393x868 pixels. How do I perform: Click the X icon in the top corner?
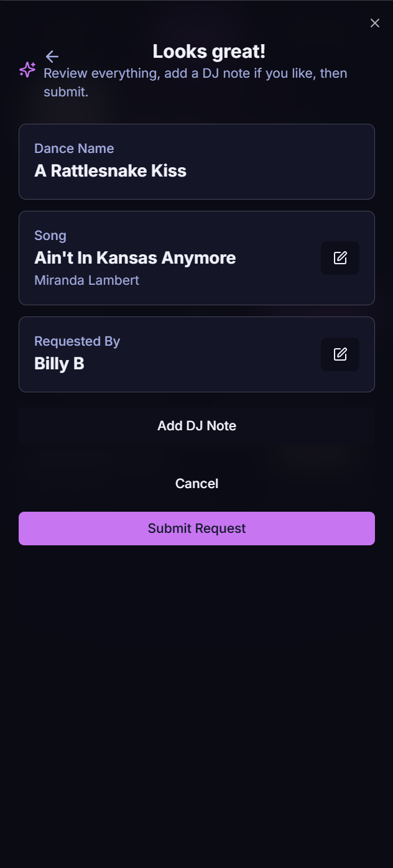coord(375,23)
